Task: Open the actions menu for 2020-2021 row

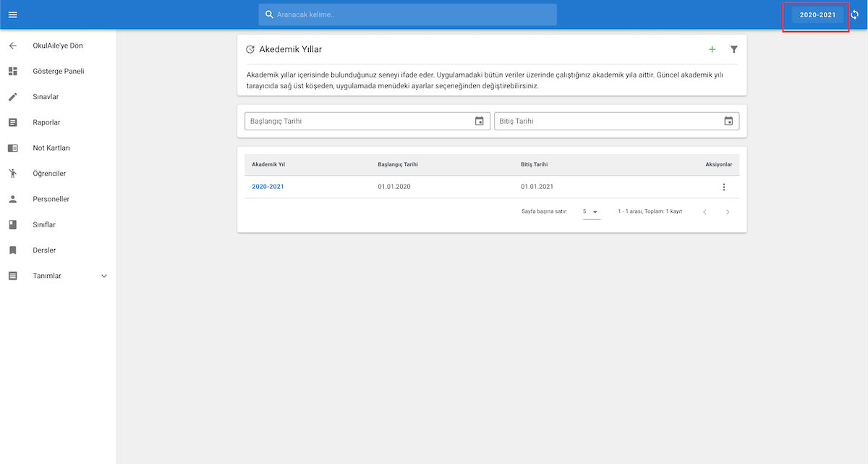Action: [723, 187]
